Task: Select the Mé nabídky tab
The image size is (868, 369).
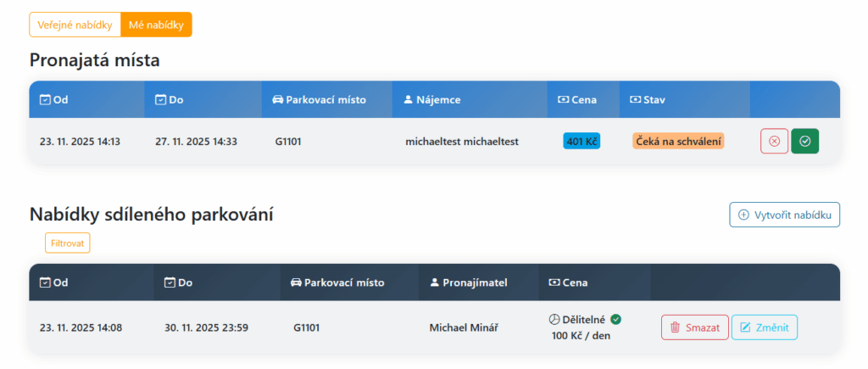Action: coord(156,25)
